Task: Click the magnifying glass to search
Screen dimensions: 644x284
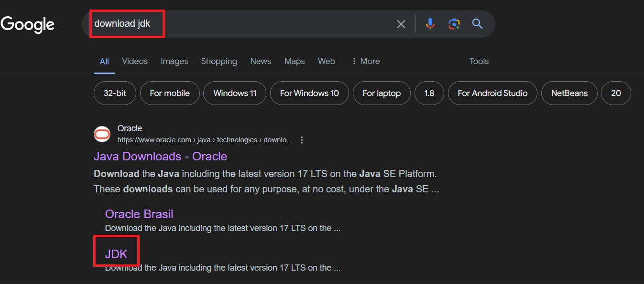Action: click(x=477, y=23)
